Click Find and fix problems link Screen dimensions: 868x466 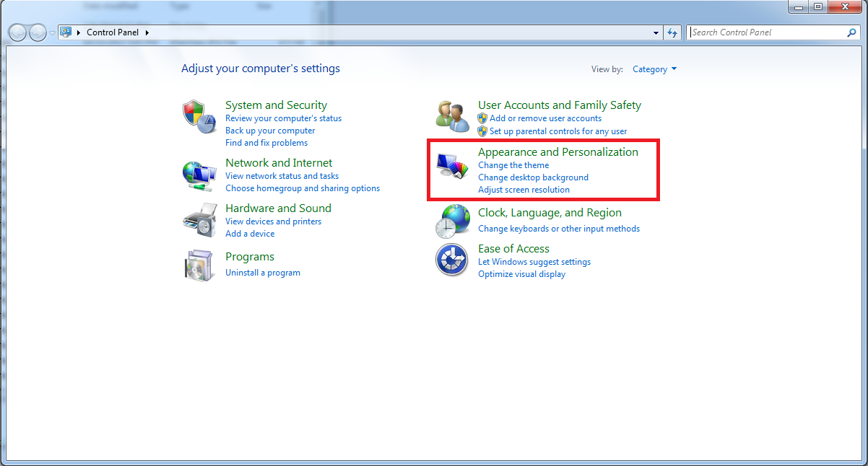coord(266,143)
